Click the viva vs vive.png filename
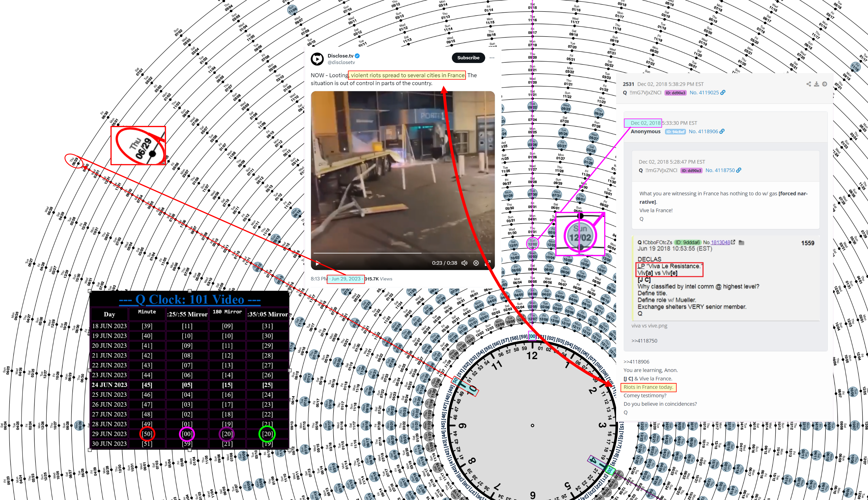This screenshot has width=868, height=500. click(649, 326)
